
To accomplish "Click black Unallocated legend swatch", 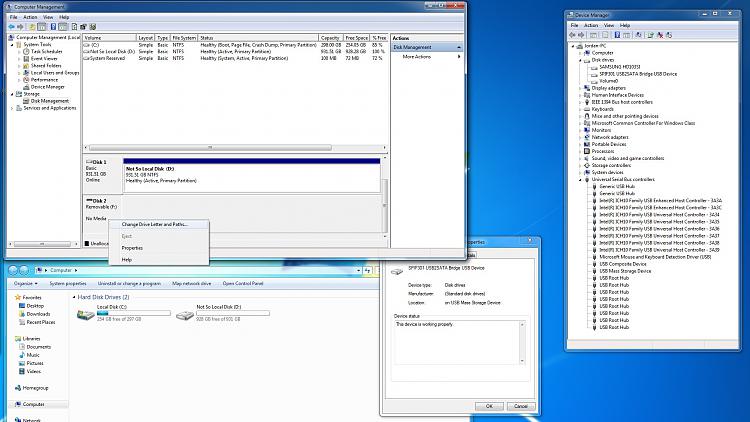I will [x=87, y=244].
